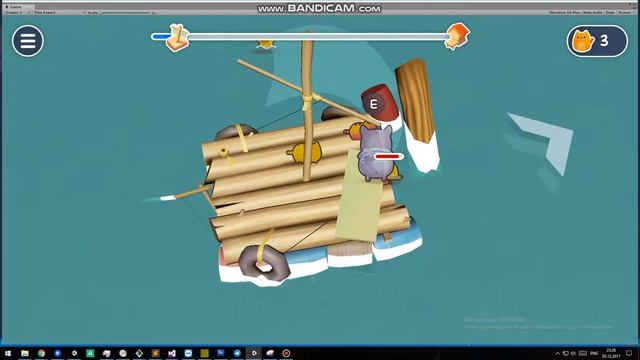Switch to the active Unity taskbar icon
640x360 pixels.
pos(253,353)
